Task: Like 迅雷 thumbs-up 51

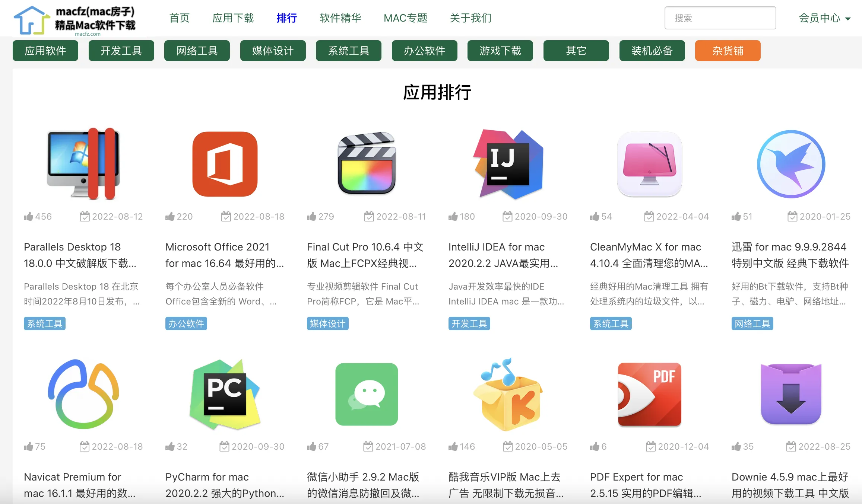Action: coord(742,216)
